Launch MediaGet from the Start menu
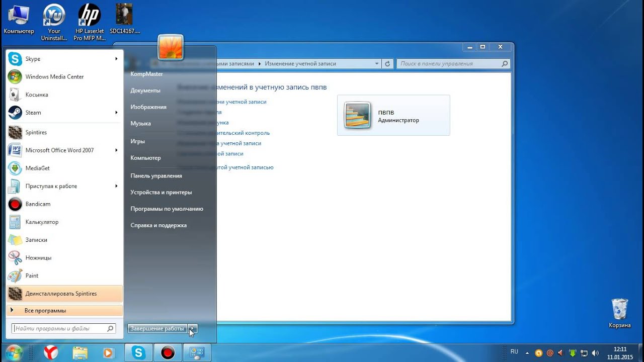The image size is (644, 362). point(64,168)
